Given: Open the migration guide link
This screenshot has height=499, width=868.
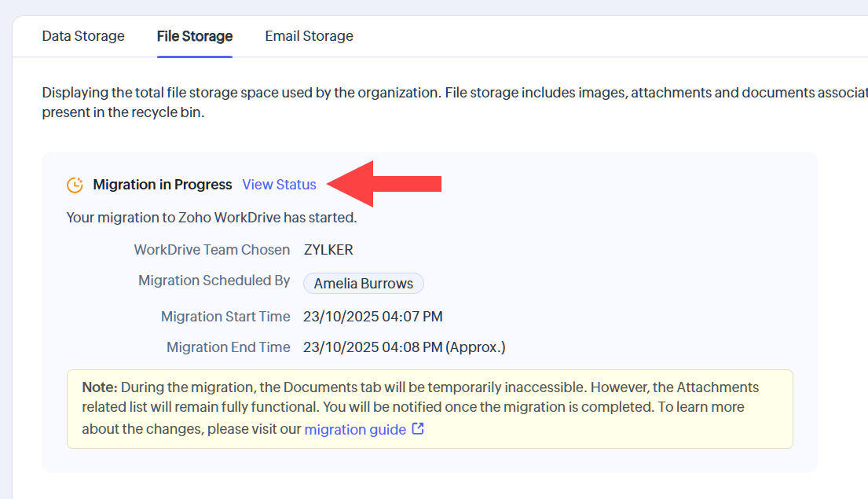Looking at the screenshot, I should [355, 430].
